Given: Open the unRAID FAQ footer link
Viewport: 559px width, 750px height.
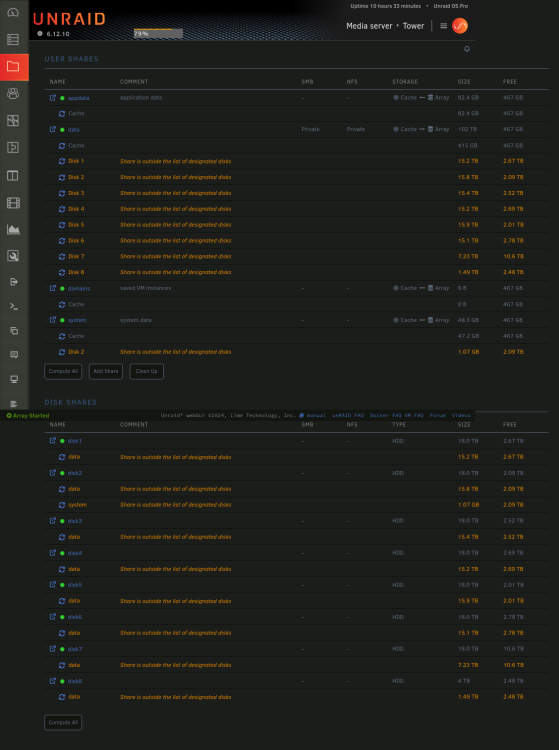Looking at the screenshot, I should pyautogui.click(x=348, y=415).
